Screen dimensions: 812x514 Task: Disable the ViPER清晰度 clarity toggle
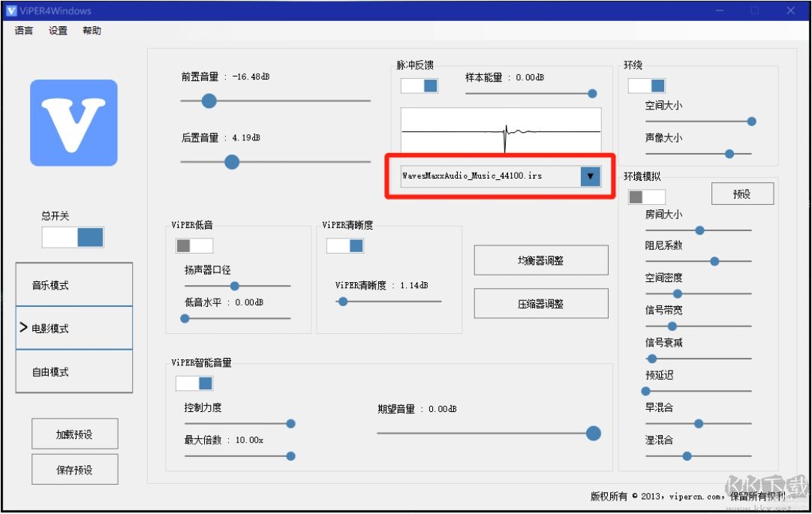tap(345, 245)
